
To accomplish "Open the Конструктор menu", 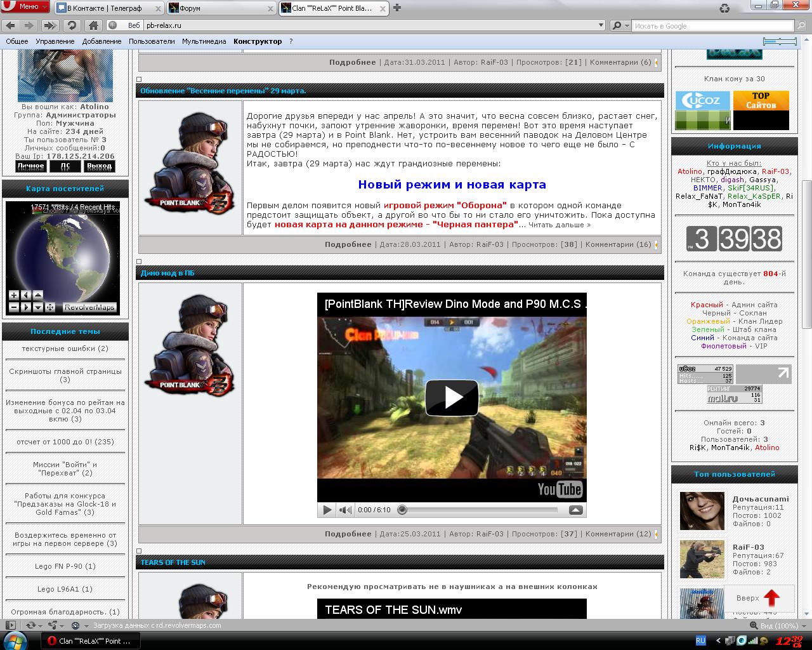I will tap(258, 41).
